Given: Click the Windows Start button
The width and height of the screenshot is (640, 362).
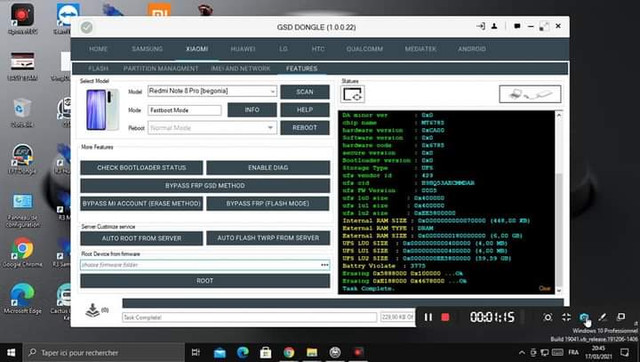Looking at the screenshot, I should point(11,352).
